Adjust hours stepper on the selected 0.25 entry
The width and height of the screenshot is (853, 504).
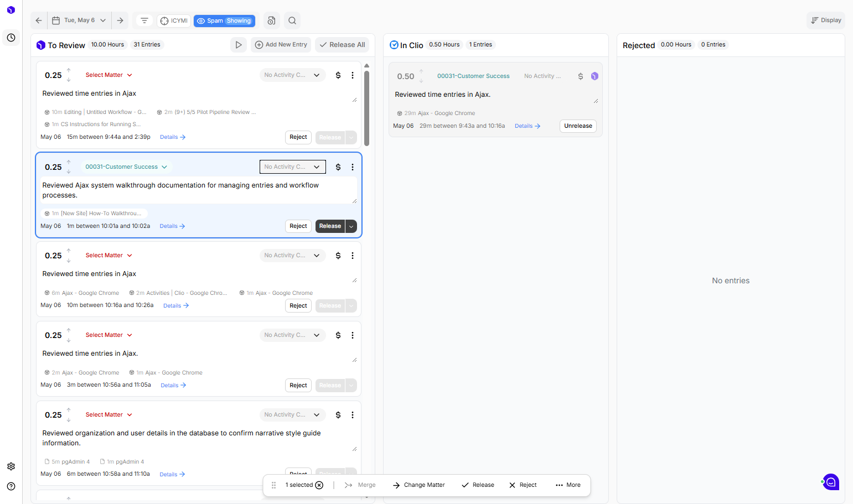[x=69, y=167]
